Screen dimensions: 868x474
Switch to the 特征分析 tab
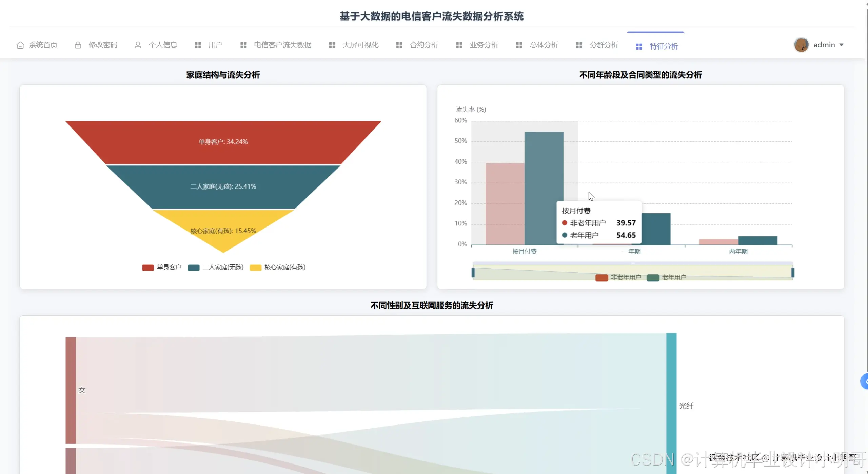coord(664,46)
